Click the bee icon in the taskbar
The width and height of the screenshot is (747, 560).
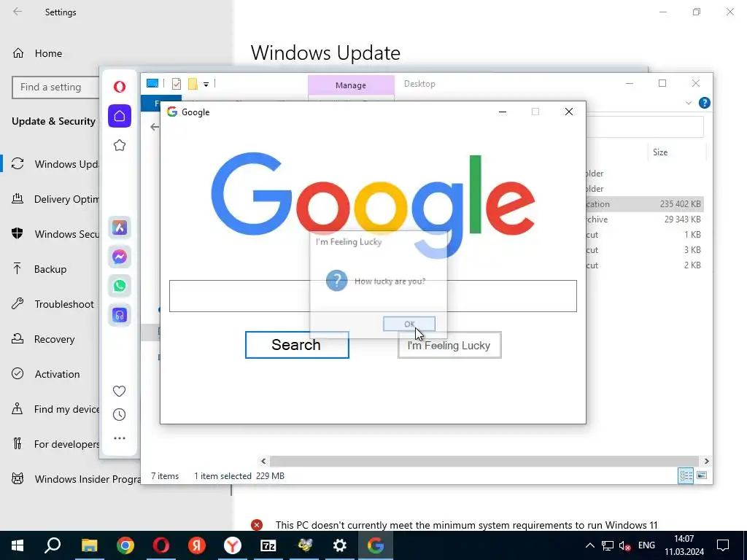(304, 545)
